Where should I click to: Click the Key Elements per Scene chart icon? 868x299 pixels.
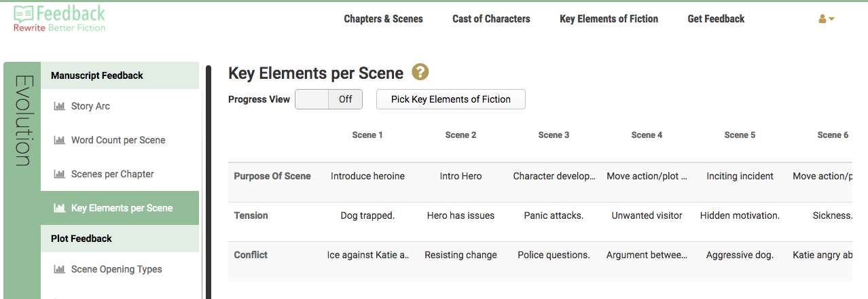point(59,208)
